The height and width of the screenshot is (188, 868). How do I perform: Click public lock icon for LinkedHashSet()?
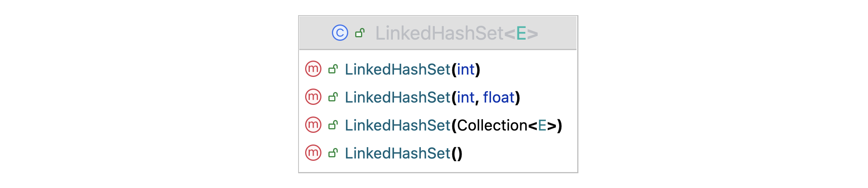pyautogui.click(x=333, y=153)
